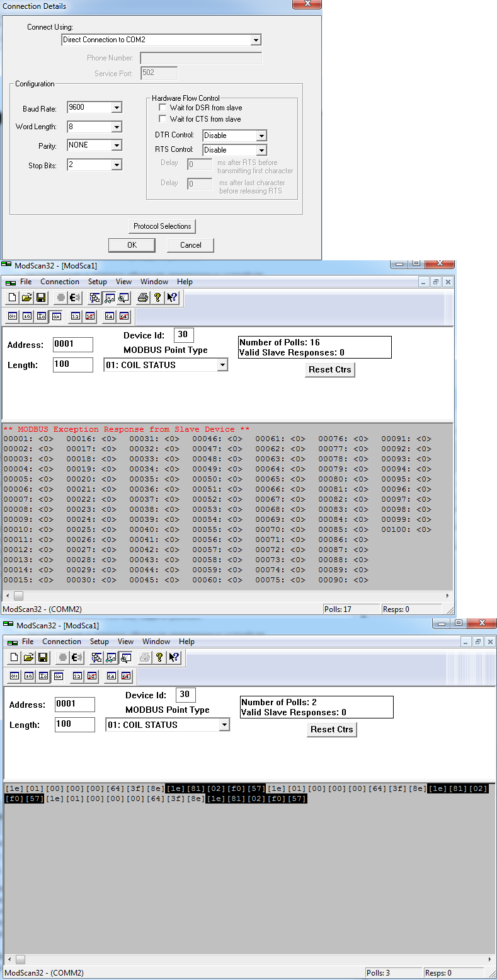Click coil entry 00001: <0>
The height and width of the screenshot is (980, 497).
point(28,439)
